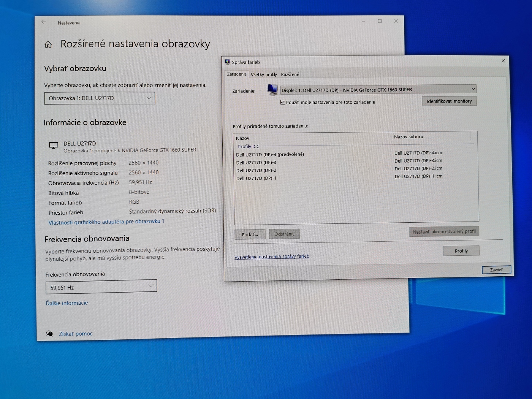532x399 pixels.
Task: Click file name 'Dell U2717D (DP)-1.icm'
Action: 418,176
